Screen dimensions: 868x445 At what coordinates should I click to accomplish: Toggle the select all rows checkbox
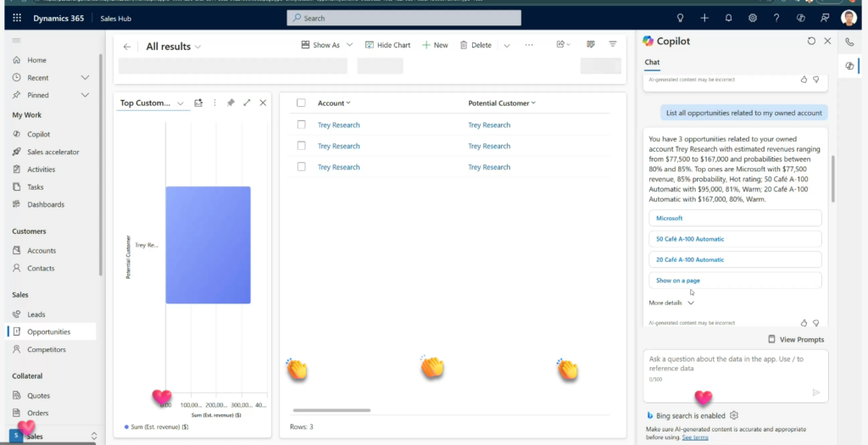pos(301,103)
